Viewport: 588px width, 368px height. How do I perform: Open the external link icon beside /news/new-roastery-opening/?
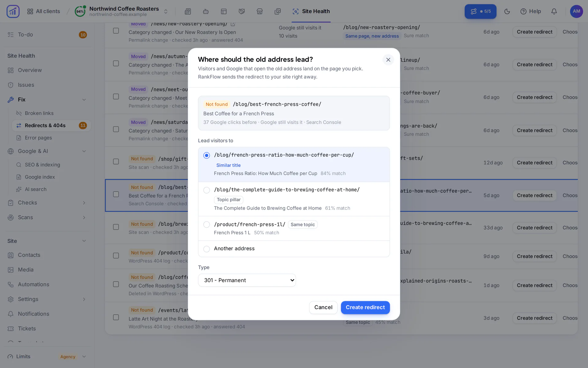click(233, 24)
